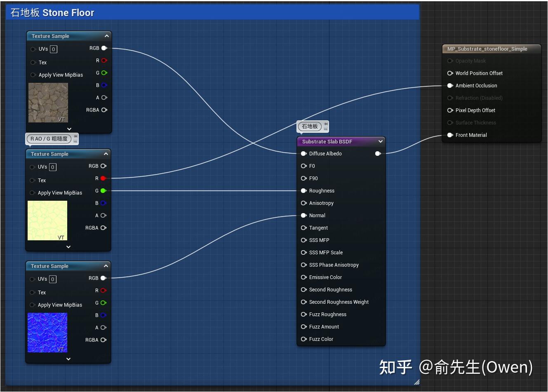
Task: Click the Roughness input pin on Substrate Slab BSDF
Action: click(x=303, y=190)
